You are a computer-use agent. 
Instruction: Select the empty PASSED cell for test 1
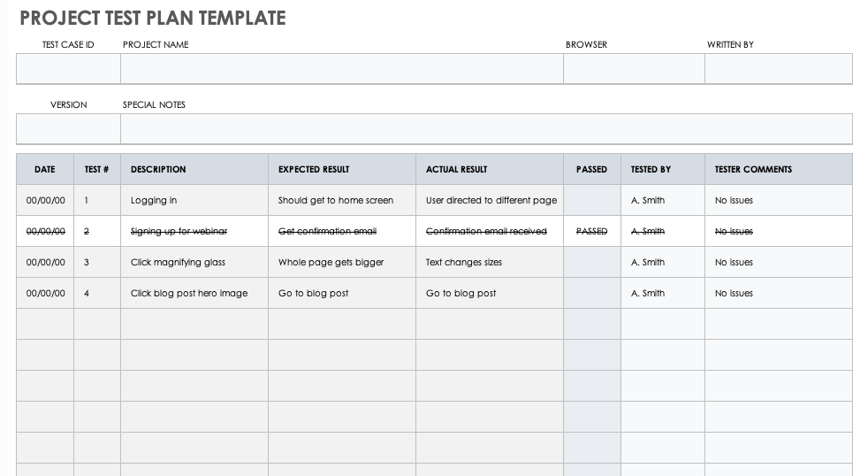pyautogui.click(x=591, y=200)
